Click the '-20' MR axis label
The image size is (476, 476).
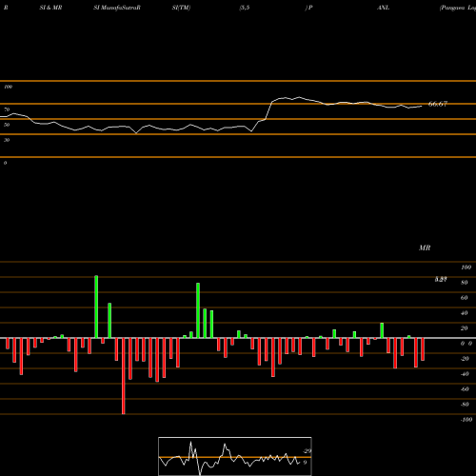click(x=465, y=359)
